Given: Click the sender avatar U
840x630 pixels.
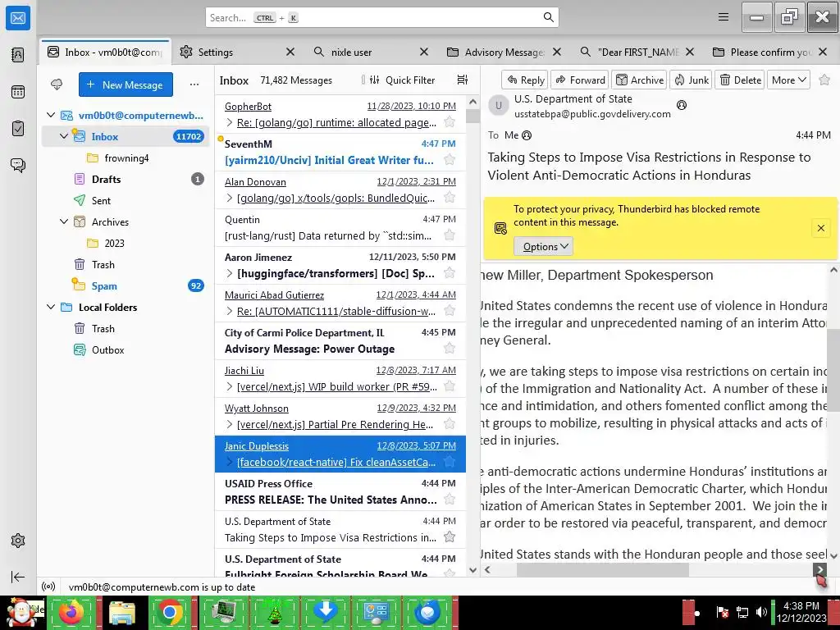Looking at the screenshot, I should [498, 106].
